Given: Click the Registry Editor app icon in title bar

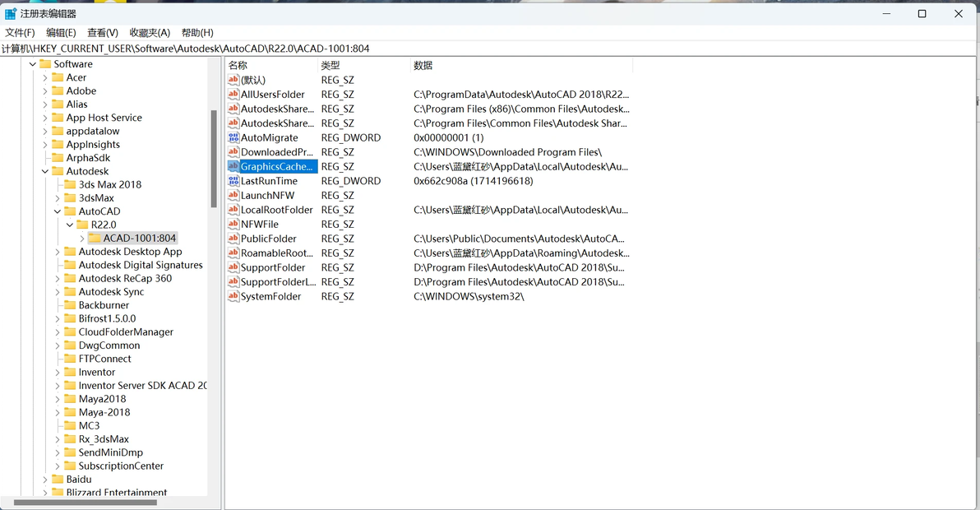Looking at the screenshot, I should point(10,14).
